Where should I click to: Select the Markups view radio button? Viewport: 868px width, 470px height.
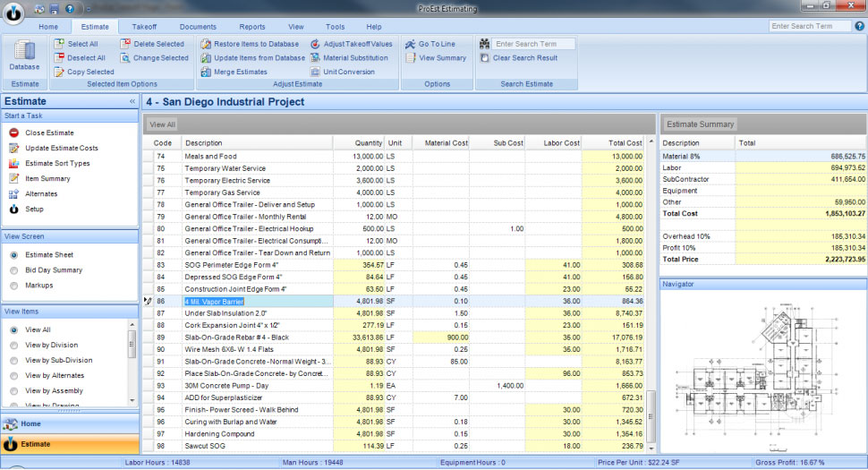coord(13,285)
